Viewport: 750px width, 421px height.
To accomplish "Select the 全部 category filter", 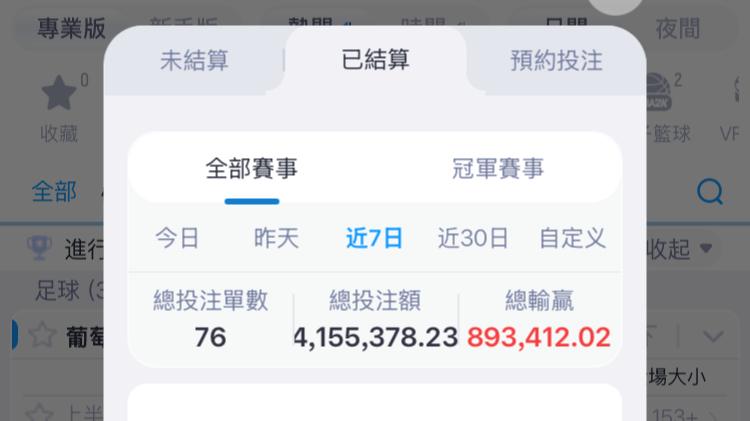I will pos(54,192).
